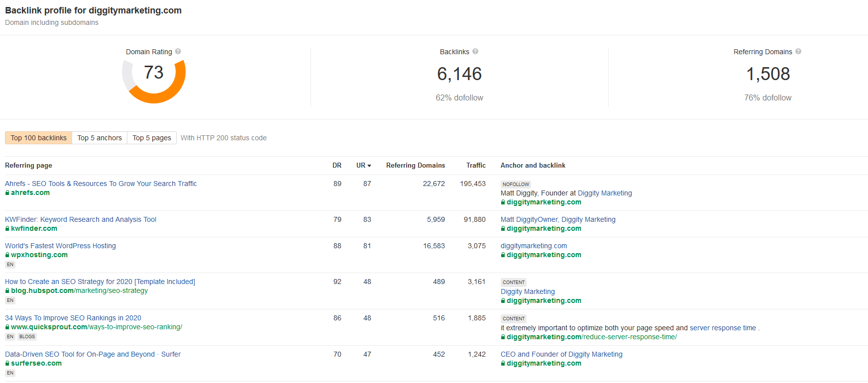Switch to Top 5 pages tab

click(152, 138)
